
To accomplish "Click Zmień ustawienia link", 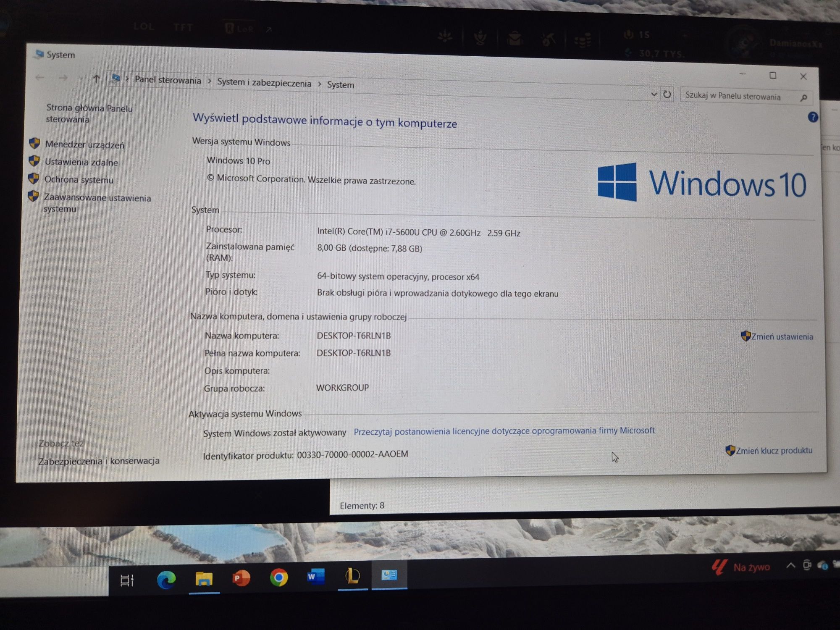I will pos(782,336).
